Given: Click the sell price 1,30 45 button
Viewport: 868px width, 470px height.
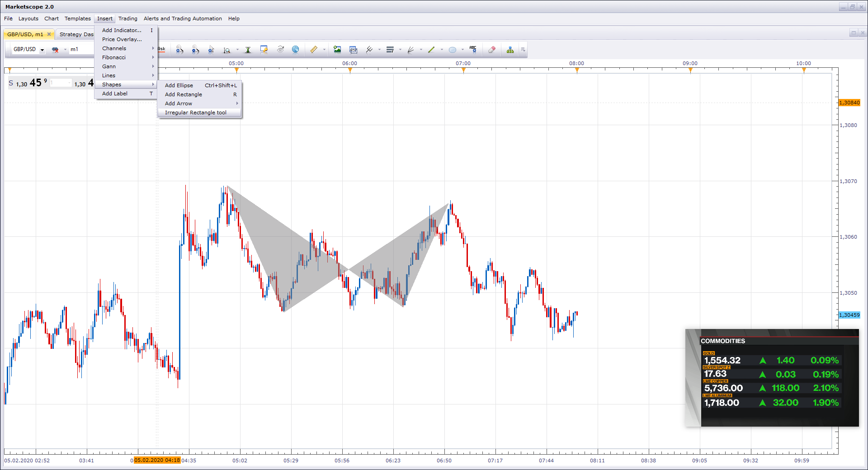Looking at the screenshot, I should tap(28, 83).
